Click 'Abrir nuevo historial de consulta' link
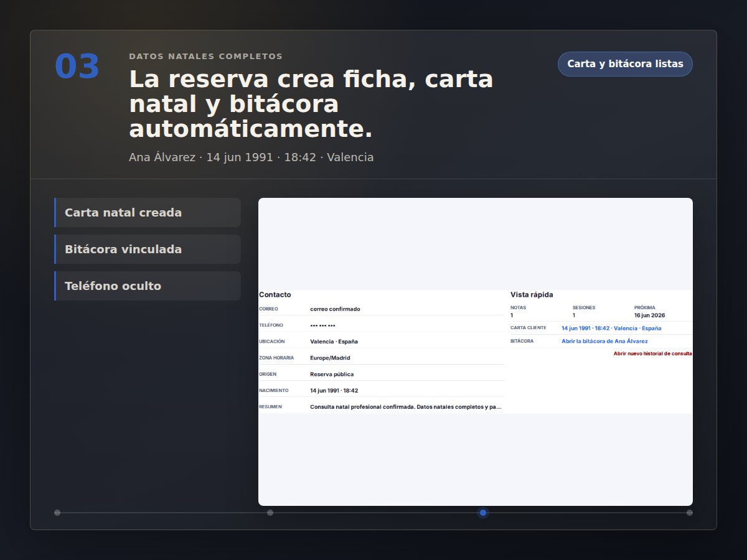The image size is (747, 560). point(653,353)
